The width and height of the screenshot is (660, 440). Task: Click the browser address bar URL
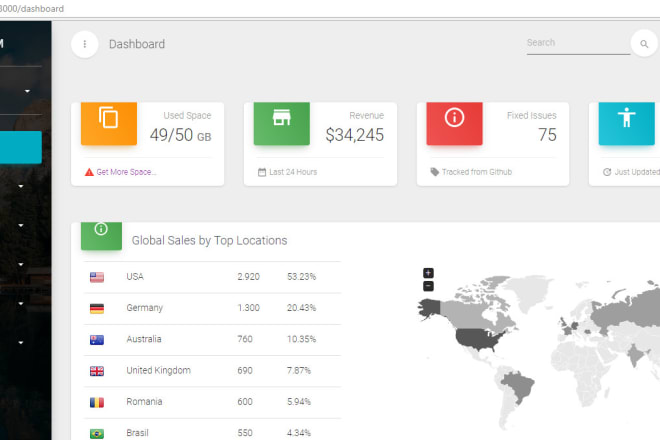coord(32,8)
